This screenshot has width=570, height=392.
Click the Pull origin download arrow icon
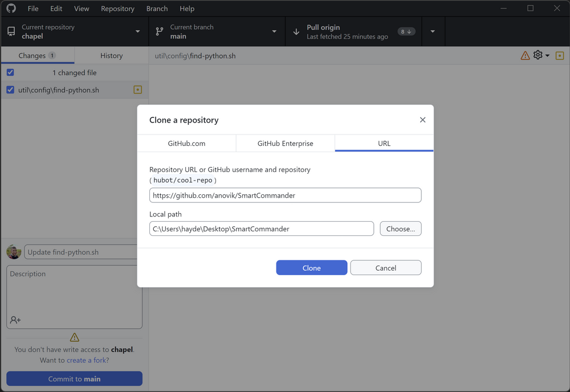pyautogui.click(x=295, y=31)
